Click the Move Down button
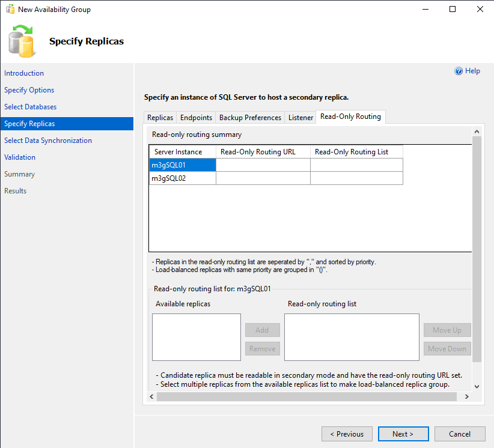The image size is (494, 448). [x=447, y=348]
